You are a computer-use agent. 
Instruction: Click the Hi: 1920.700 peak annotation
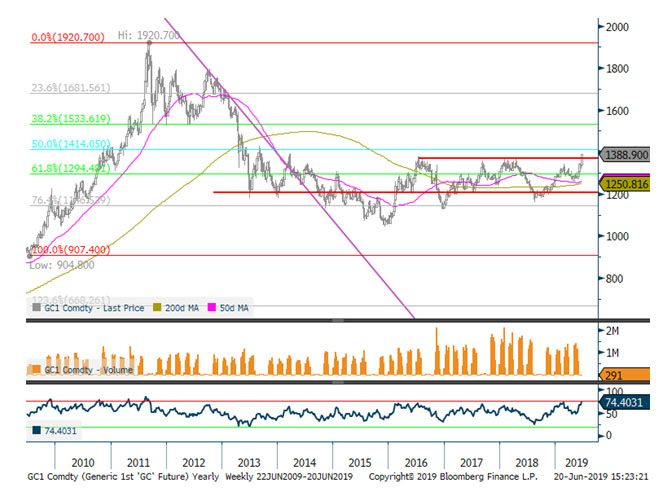[148, 35]
